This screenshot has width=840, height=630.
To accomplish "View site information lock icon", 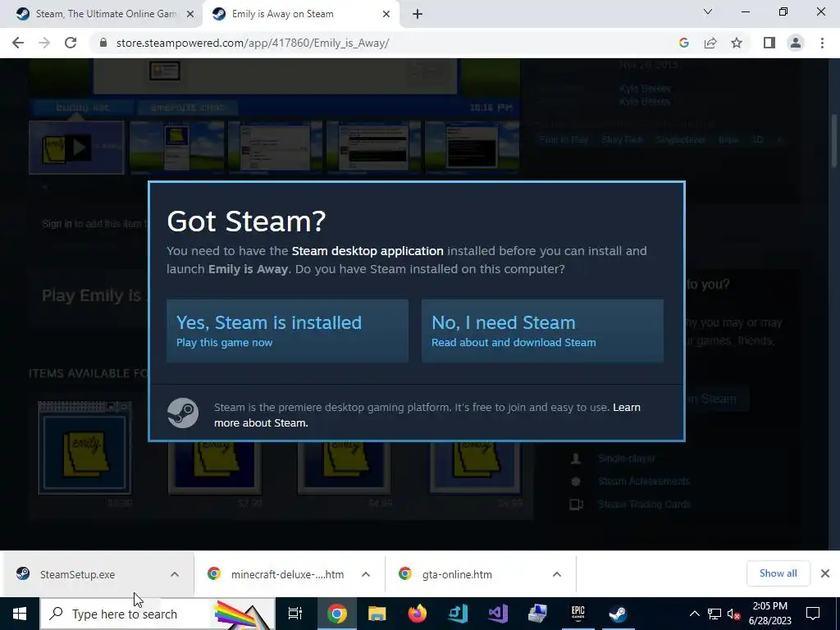I will [103, 43].
